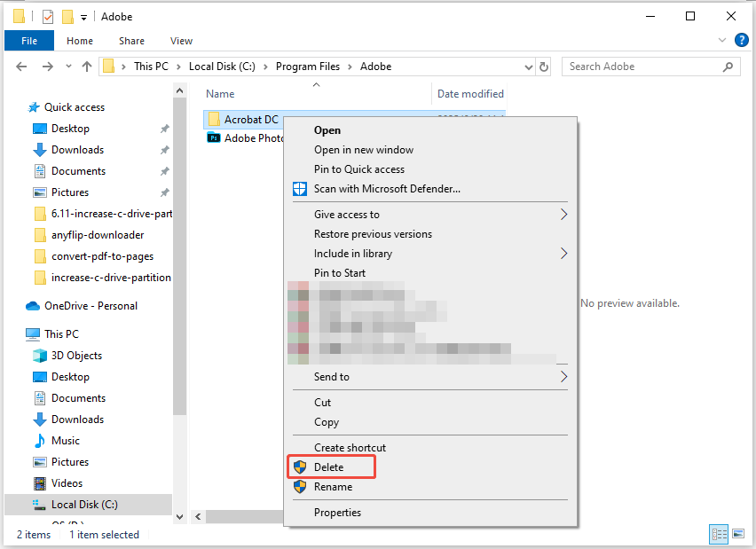The height and width of the screenshot is (549, 756).
Task: Select This PC in breadcrumb path
Action: click(x=151, y=67)
